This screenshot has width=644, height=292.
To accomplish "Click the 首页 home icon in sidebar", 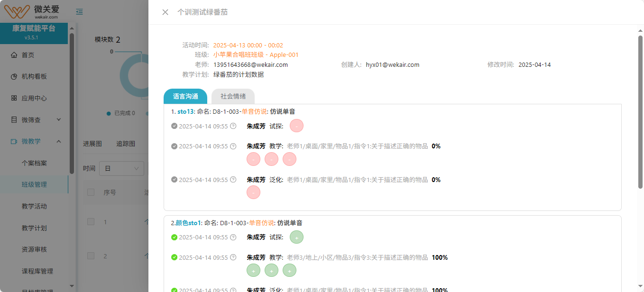I will click(14, 55).
